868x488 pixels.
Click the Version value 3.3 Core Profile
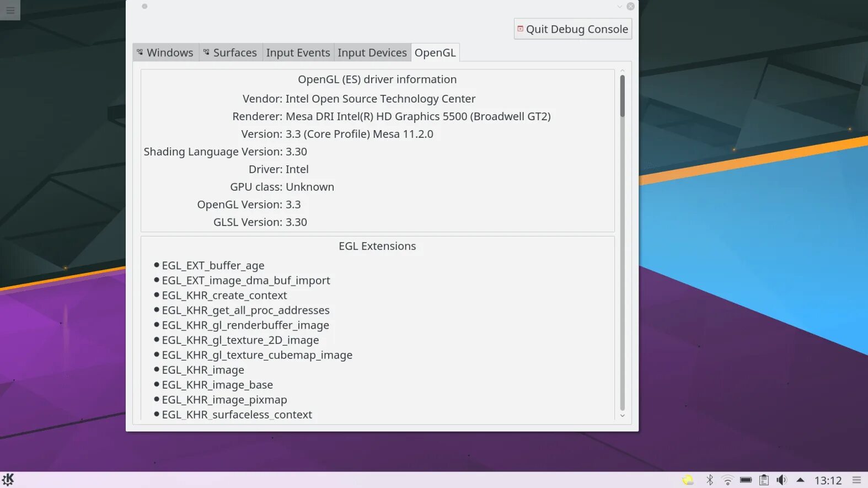tap(360, 134)
